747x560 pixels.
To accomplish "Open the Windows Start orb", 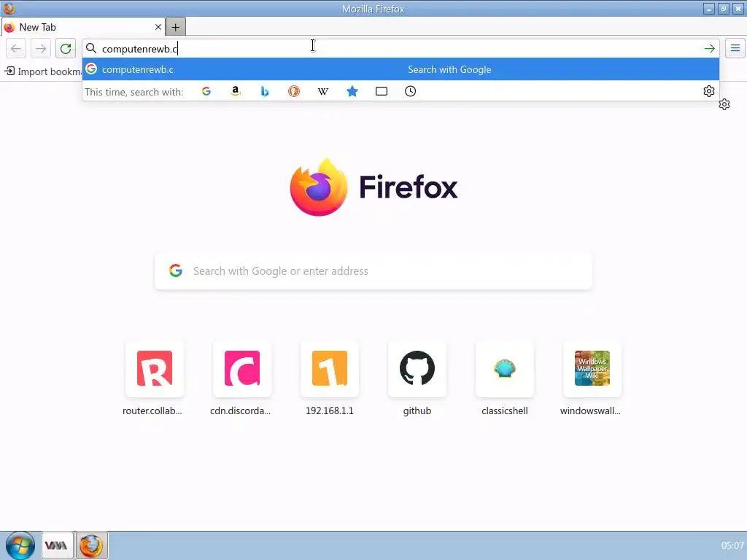I will click(x=20, y=545).
